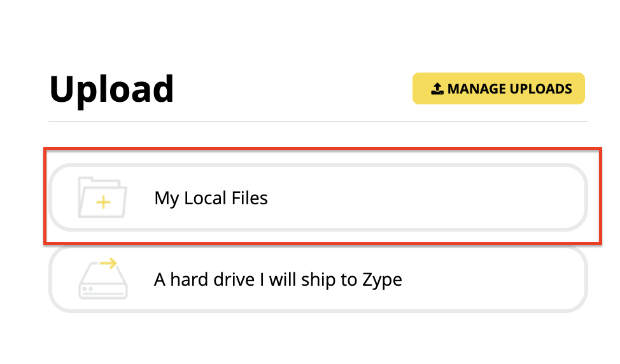620x364 pixels.
Task: Click the folder tab on the local files icon
Action: (x=92, y=180)
